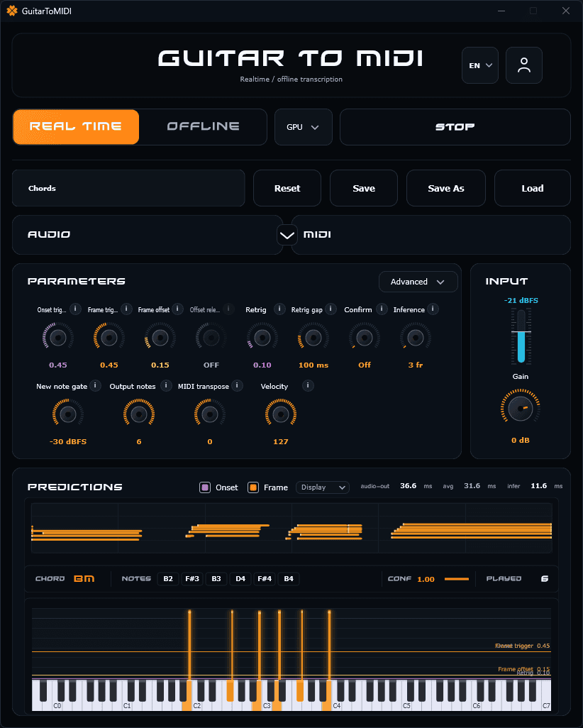The image size is (583, 728).
Task: Show info for Output notes
Action: (x=166, y=385)
